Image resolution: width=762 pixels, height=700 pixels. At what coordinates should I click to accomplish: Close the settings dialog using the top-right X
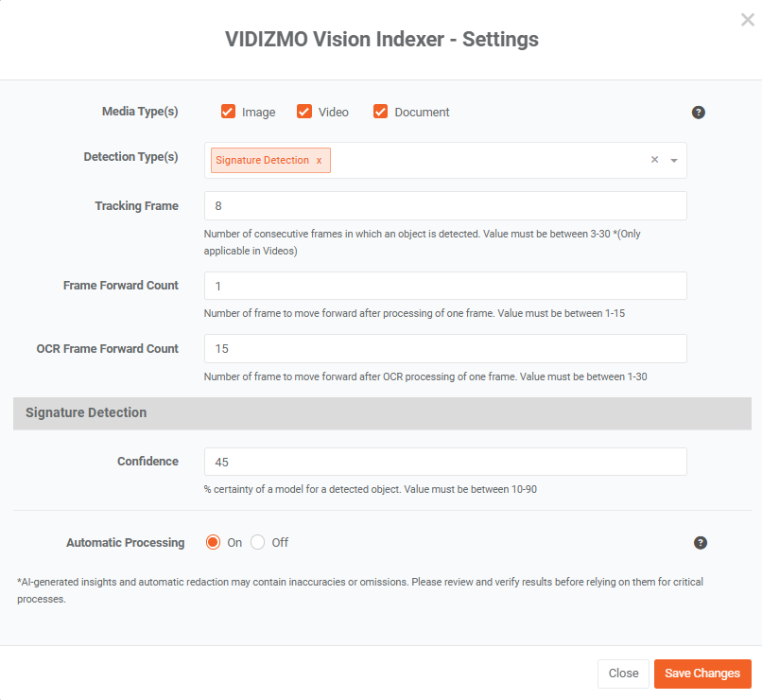coord(747,20)
